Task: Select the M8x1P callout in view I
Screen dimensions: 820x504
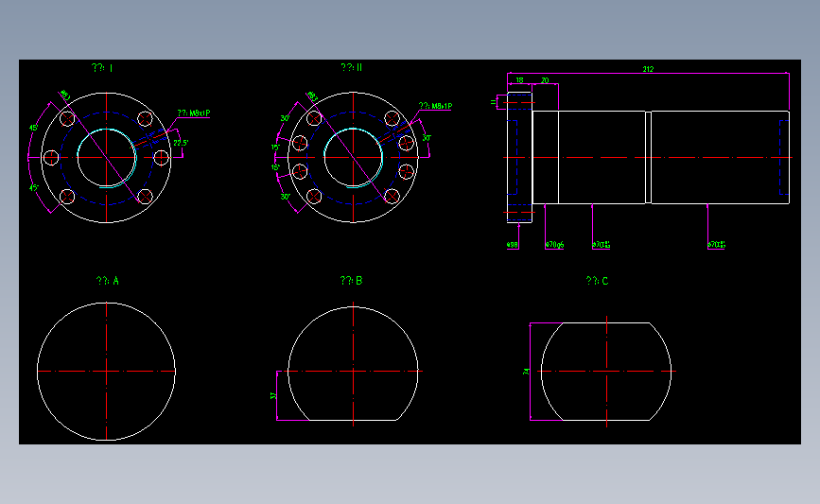Action: point(194,113)
